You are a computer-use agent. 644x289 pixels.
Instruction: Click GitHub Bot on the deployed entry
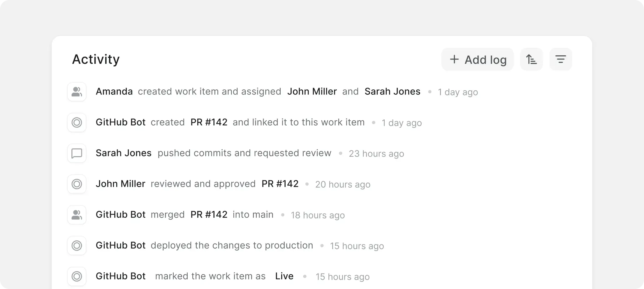(120, 245)
